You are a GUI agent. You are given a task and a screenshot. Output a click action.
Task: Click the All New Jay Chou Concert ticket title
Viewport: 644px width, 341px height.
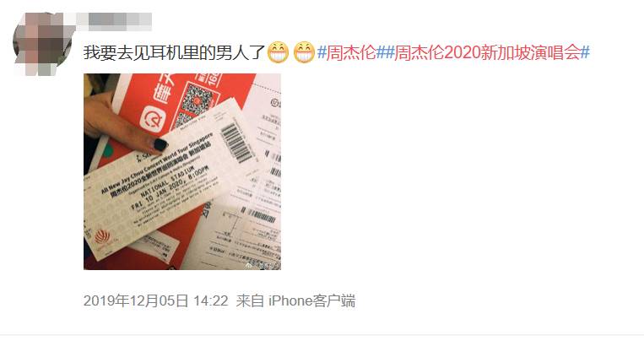click(x=157, y=163)
